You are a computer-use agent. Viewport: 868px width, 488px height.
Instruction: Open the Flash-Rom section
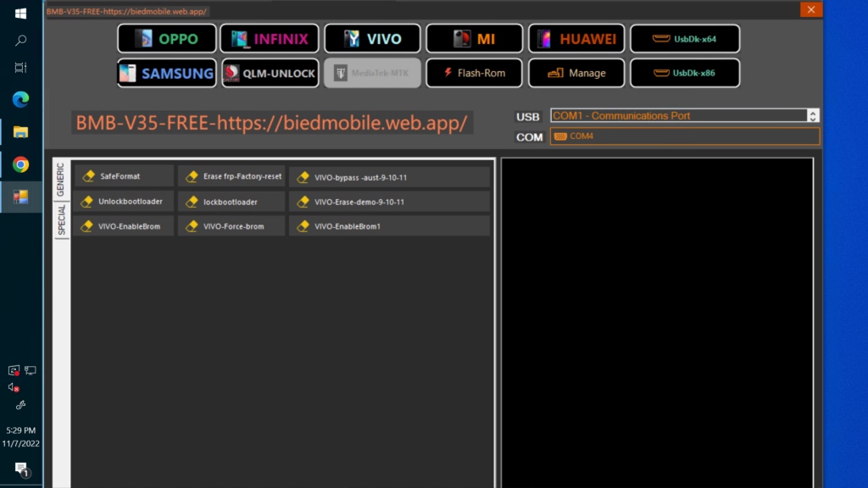point(474,73)
